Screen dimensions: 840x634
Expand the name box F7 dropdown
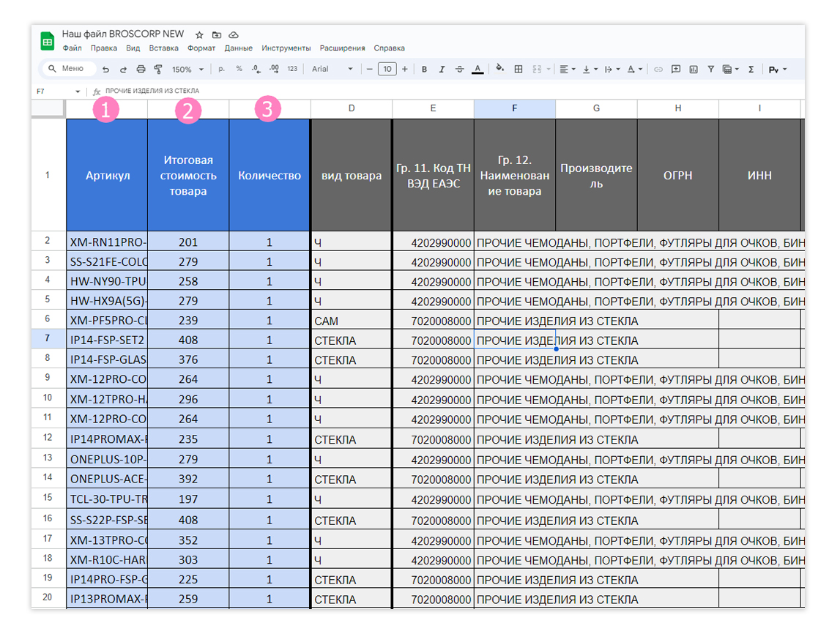tap(78, 92)
